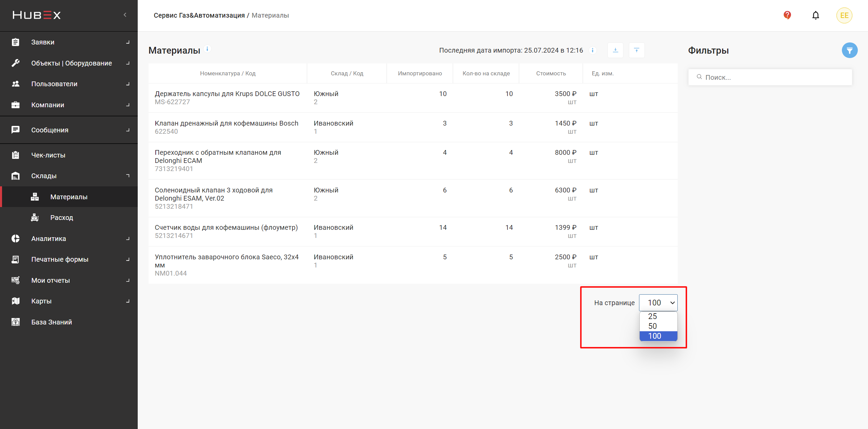The height and width of the screenshot is (429, 868).
Task: Click the info icon after import date
Action: [593, 50]
